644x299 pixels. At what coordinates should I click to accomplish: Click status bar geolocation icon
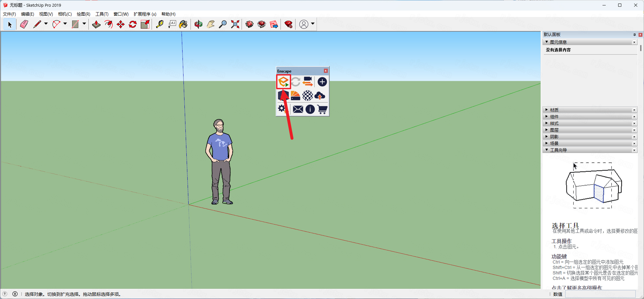tap(5, 294)
